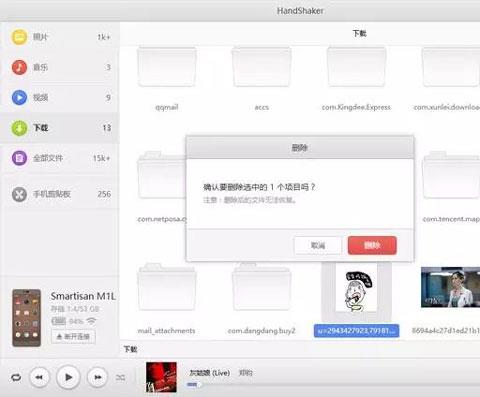
Task: Click the red delete confirm button
Action: 372,245
